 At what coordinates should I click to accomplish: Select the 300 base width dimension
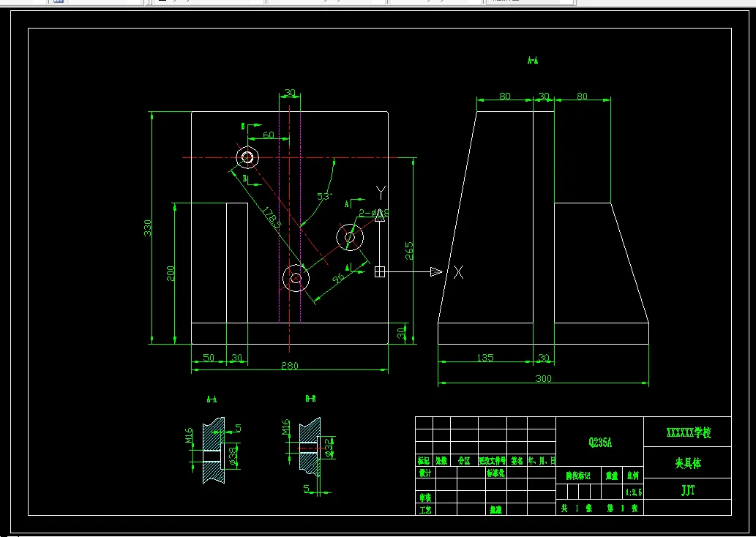pos(543,378)
